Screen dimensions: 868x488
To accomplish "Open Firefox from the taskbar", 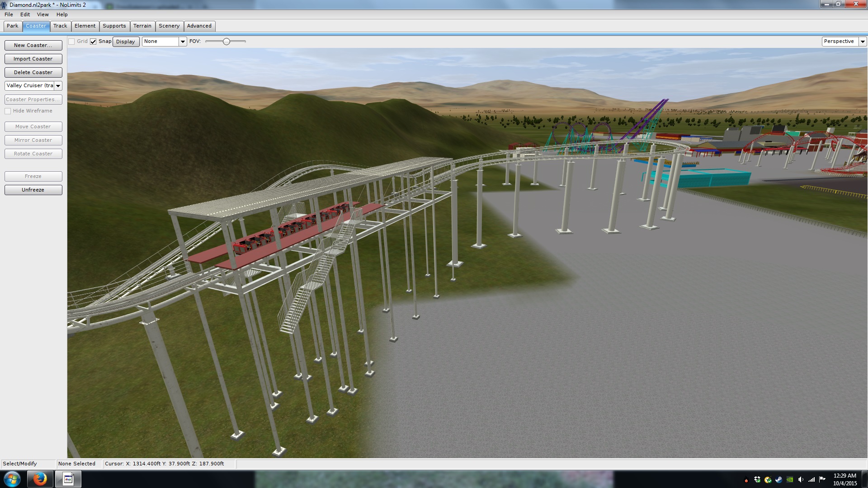I will click(40, 479).
